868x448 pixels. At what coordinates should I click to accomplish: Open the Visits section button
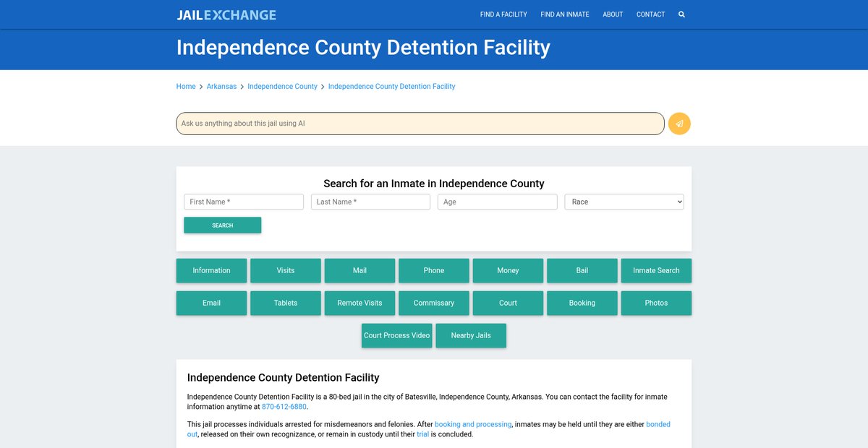[x=286, y=270]
